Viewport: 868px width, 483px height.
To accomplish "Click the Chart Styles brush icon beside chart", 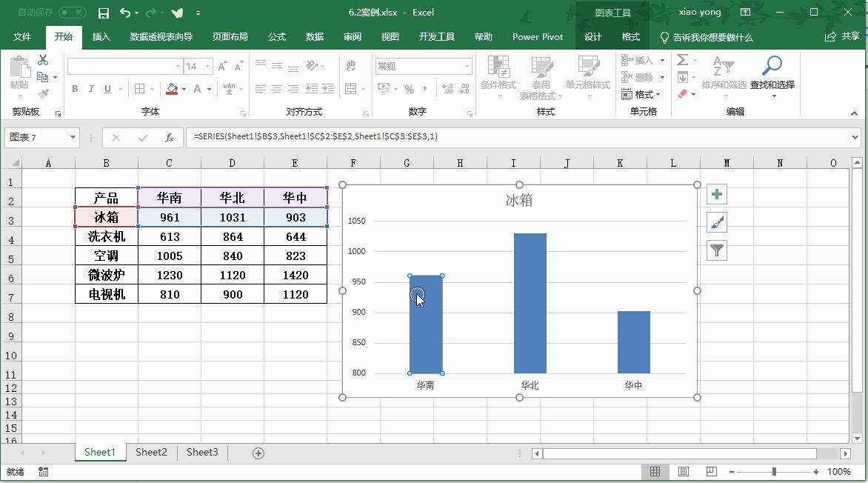I will click(715, 222).
